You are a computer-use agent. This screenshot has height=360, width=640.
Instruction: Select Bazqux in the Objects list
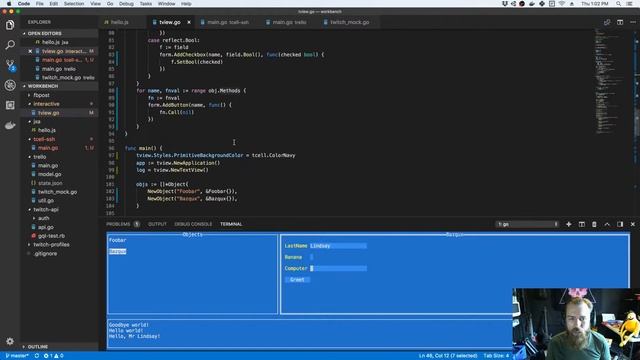118,251
